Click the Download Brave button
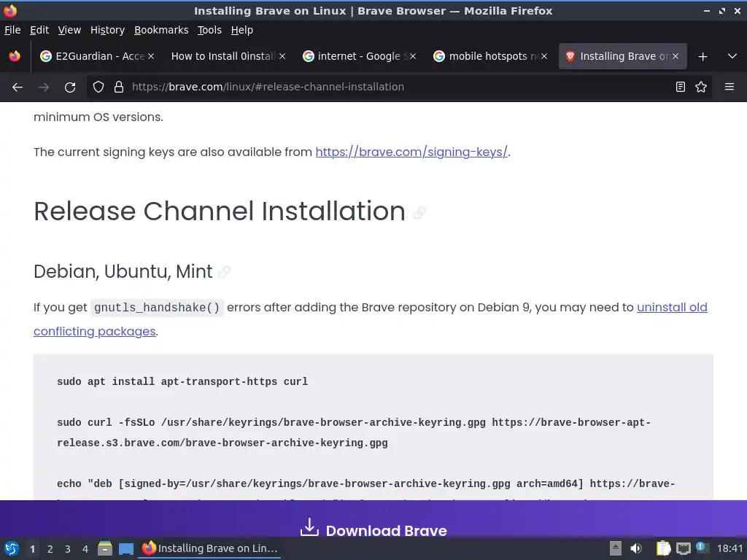This screenshot has height=560, width=747. click(373, 529)
